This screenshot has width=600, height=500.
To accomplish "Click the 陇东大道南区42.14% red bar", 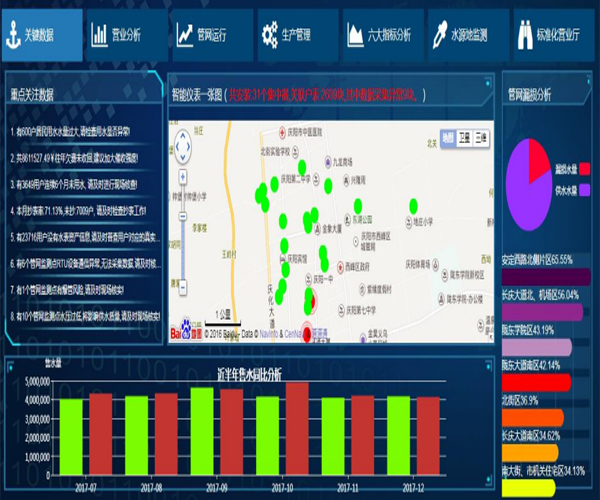I will coord(536,383).
